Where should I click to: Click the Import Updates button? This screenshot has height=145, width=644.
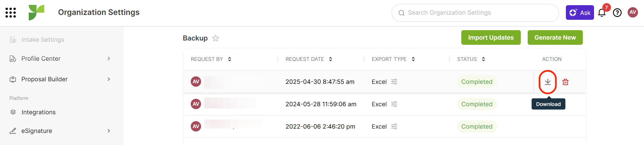pos(491,38)
